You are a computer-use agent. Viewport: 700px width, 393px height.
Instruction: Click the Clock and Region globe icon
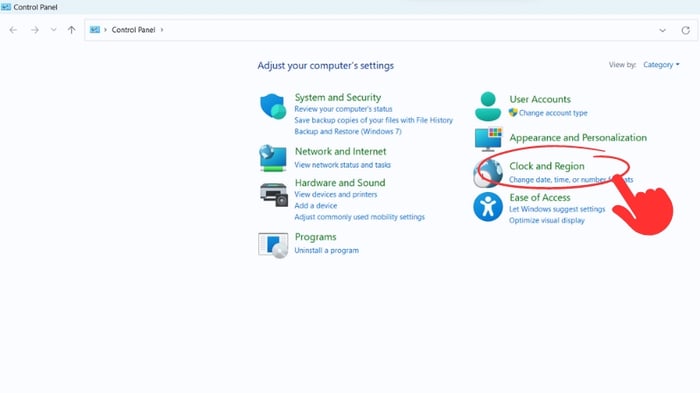488,173
